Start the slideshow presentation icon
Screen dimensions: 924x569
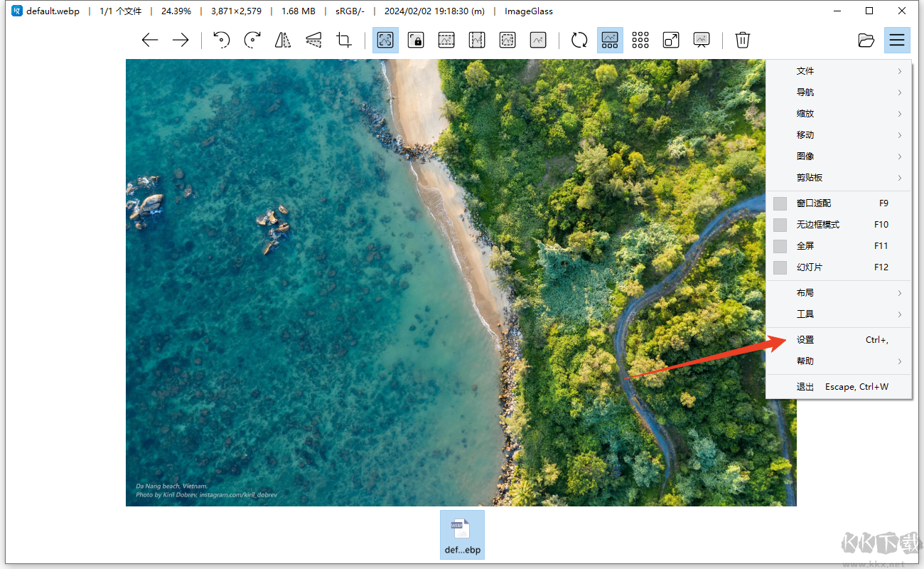coord(702,40)
